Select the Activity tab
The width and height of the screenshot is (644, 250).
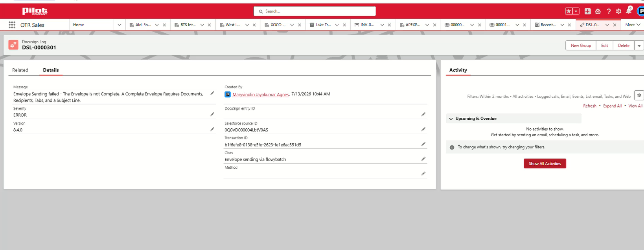(x=458, y=70)
